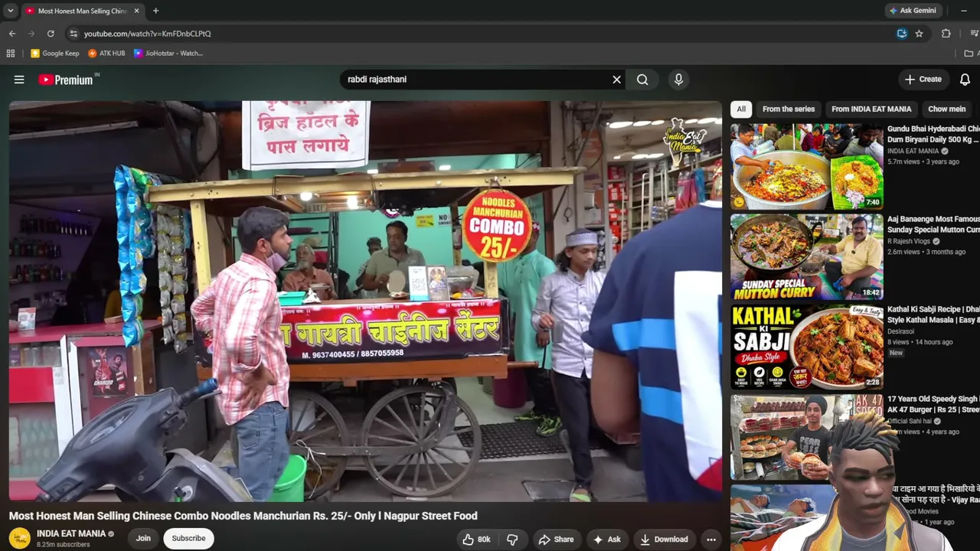Open the Chrome apps grid
Image resolution: width=980 pixels, height=551 pixels.
pos(11,54)
